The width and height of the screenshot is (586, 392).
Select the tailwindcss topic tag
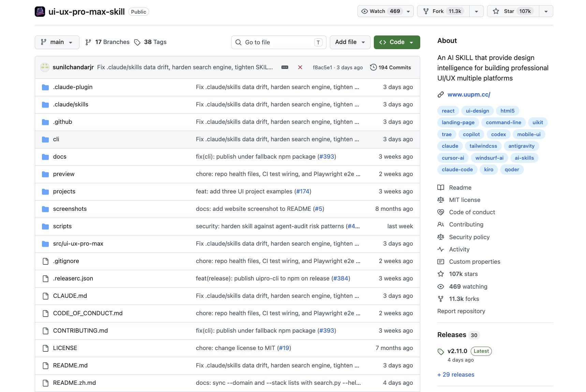point(483,146)
